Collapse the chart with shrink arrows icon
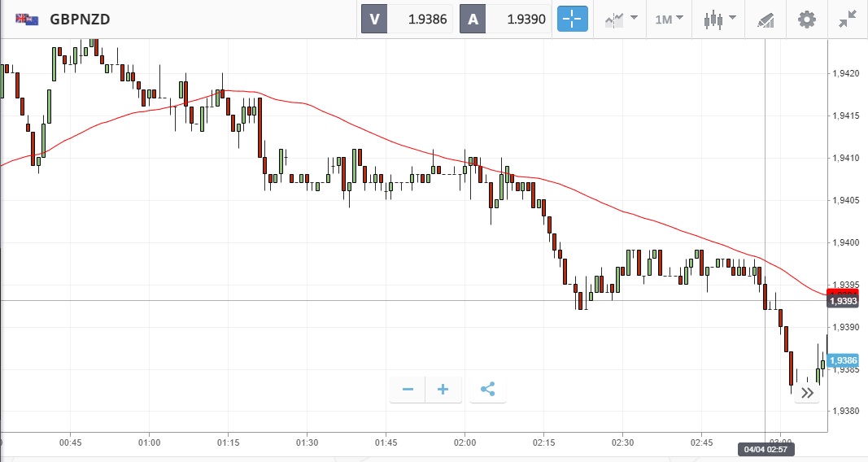 (848, 19)
